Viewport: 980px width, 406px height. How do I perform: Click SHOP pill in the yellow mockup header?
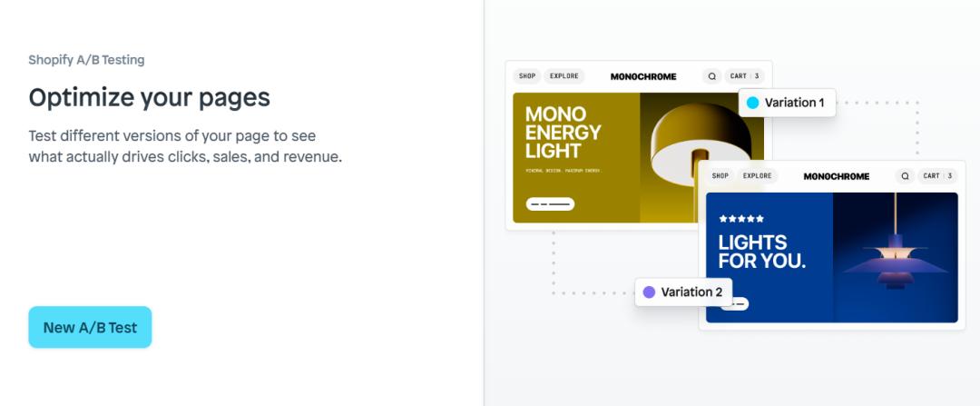click(x=527, y=76)
